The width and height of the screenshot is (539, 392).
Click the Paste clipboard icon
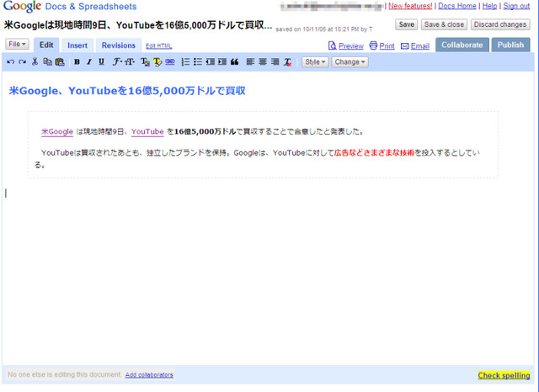pyautogui.click(x=60, y=61)
